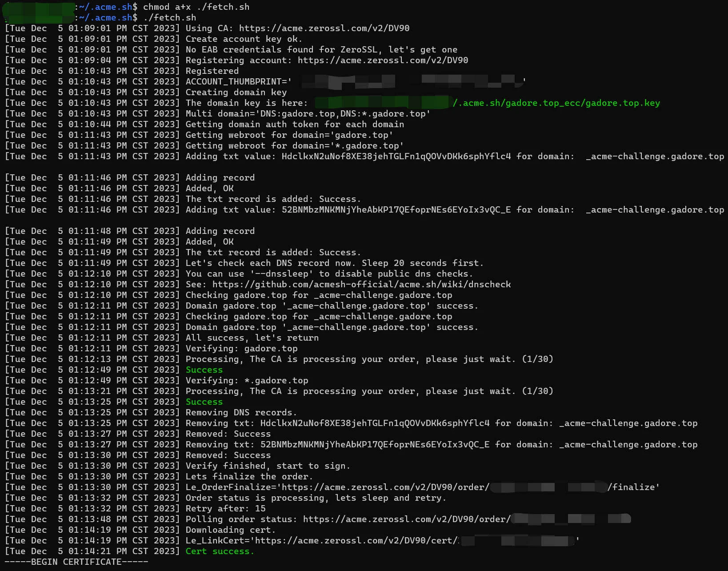Click Verify finished, start to sign message
This screenshot has width=728, height=571.
coord(268,466)
